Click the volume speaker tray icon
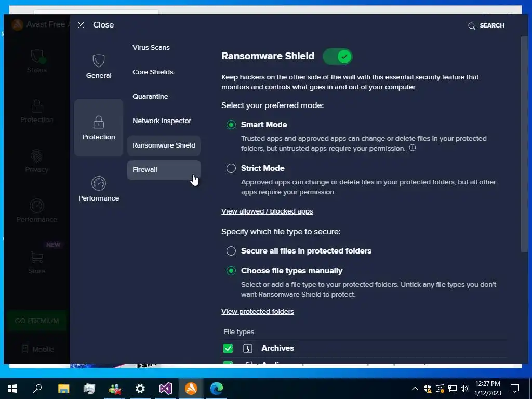Viewport: 532px width, 399px height. coord(464,389)
